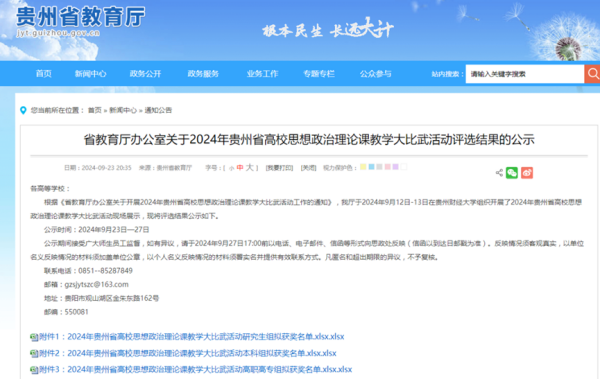Share the article via Weibo icon

click(x=527, y=173)
